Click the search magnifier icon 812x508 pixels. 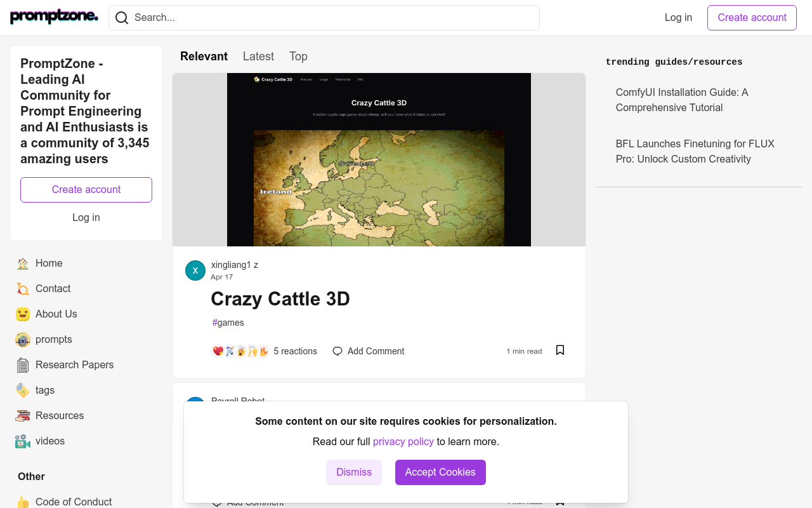click(x=122, y=18)
